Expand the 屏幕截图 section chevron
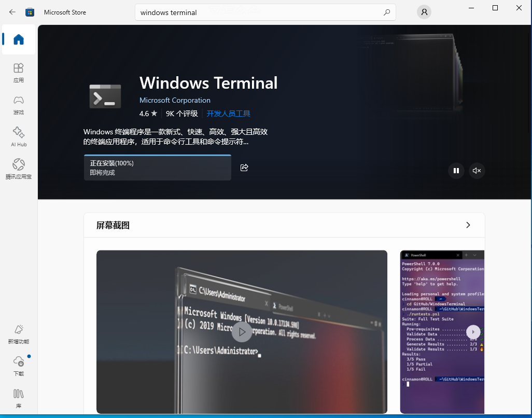This screenshot has height=418, width=532. coord(468,225)
